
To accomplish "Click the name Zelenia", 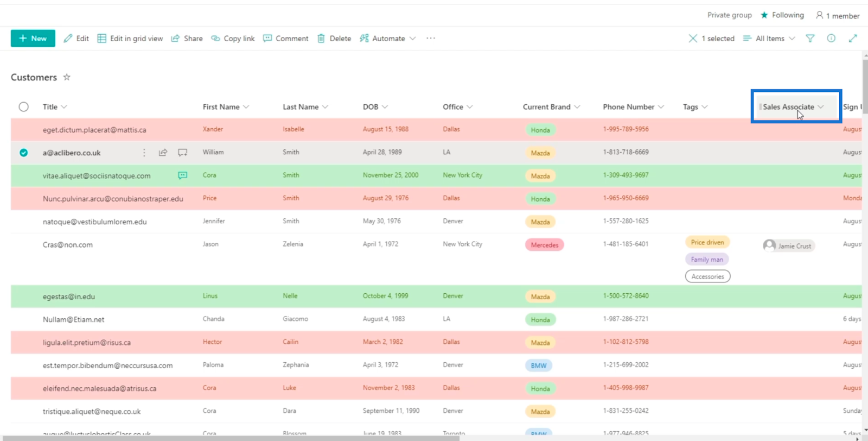I will (293, 244).
